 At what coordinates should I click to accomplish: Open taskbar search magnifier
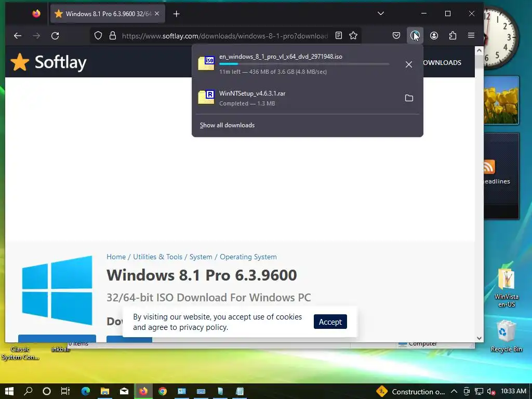click(28, 391)
